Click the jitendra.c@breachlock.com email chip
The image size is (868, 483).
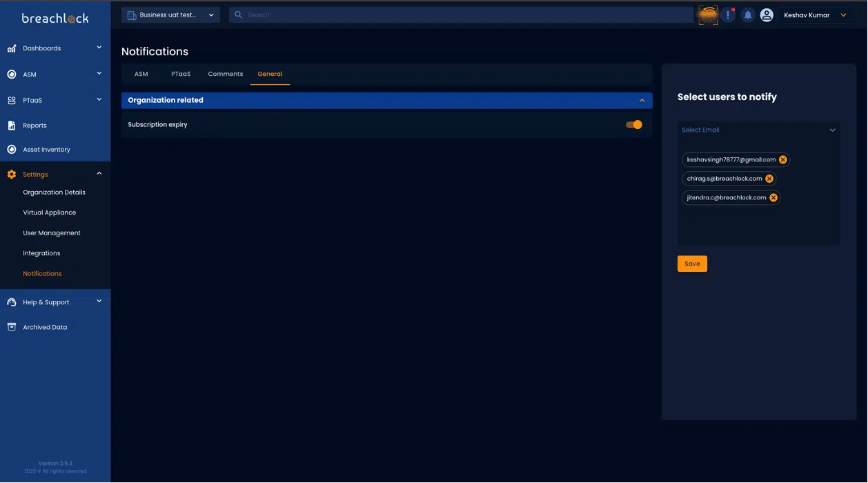tap(731, 197)
